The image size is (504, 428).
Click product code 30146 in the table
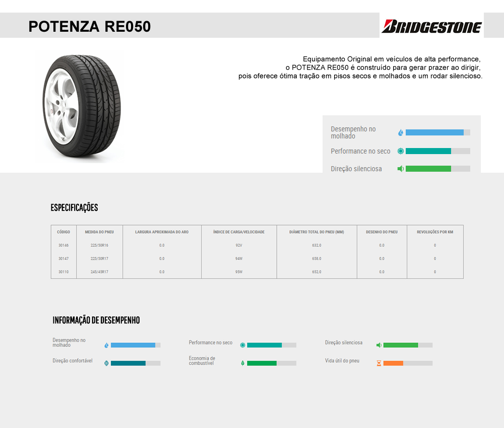(x=64, y=245)
